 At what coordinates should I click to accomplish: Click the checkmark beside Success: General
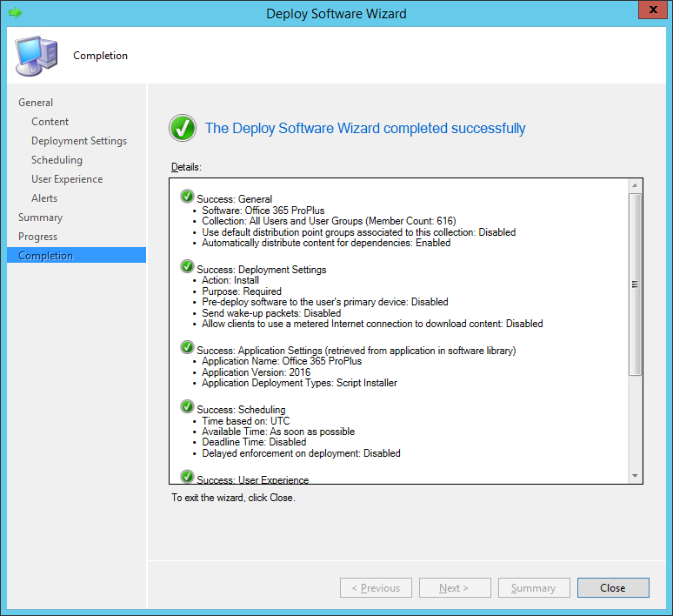[187, 196]
